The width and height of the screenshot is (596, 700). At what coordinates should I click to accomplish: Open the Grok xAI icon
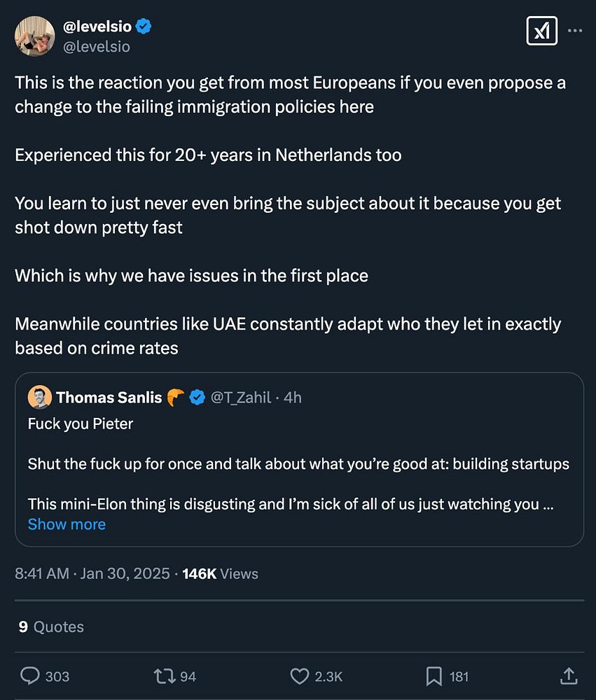[x=541, y=31]
